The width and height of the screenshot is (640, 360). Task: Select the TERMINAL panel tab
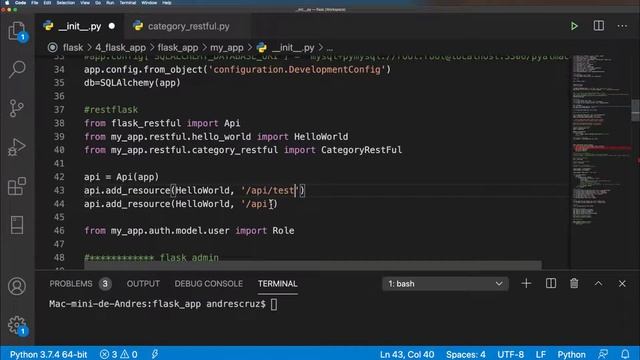pyautogui.click(x=278, y=284)
